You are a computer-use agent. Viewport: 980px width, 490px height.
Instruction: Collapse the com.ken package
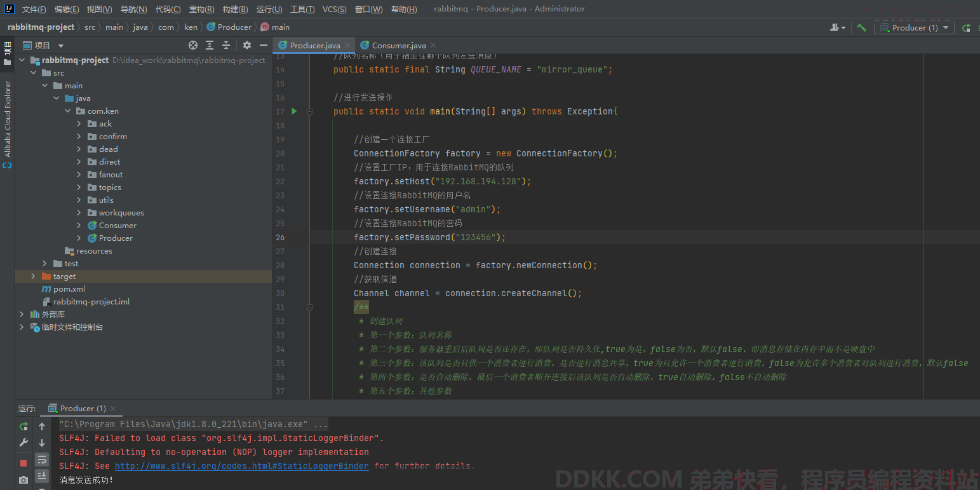tap(68, 111)
